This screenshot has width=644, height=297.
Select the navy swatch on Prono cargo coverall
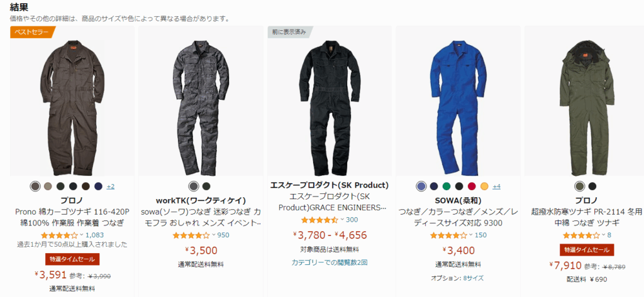point(97,186)
